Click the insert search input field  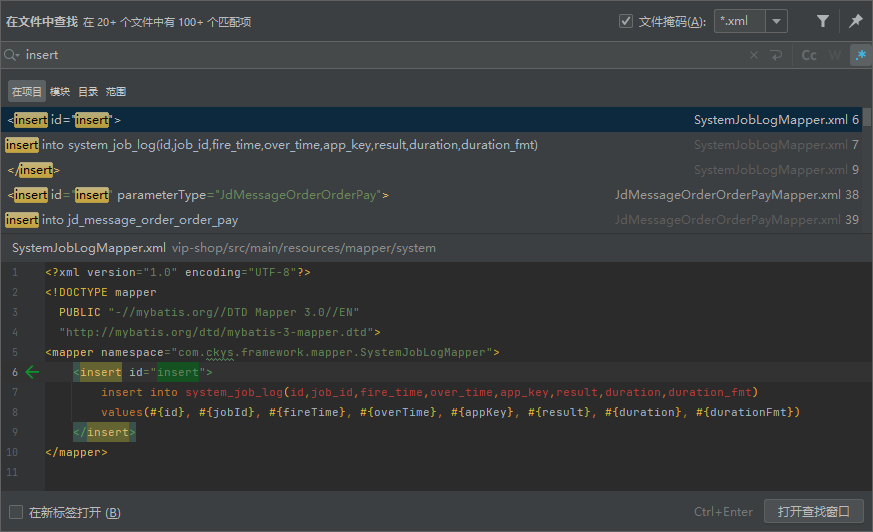click(384, 55)
